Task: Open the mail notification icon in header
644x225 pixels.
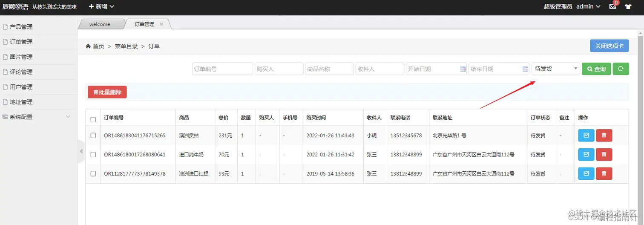Action: 612,6
